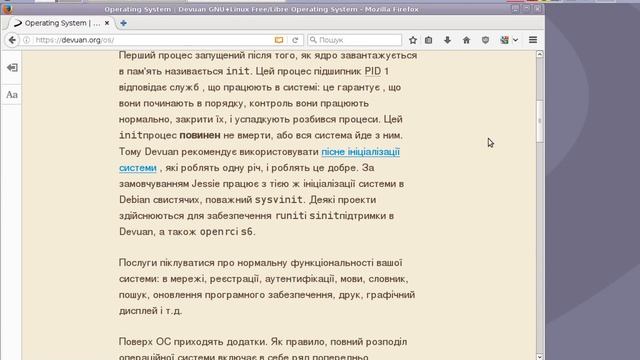Follow the 'системи' link text
Screen dimensions: 640x360
[x=138, y=168]
